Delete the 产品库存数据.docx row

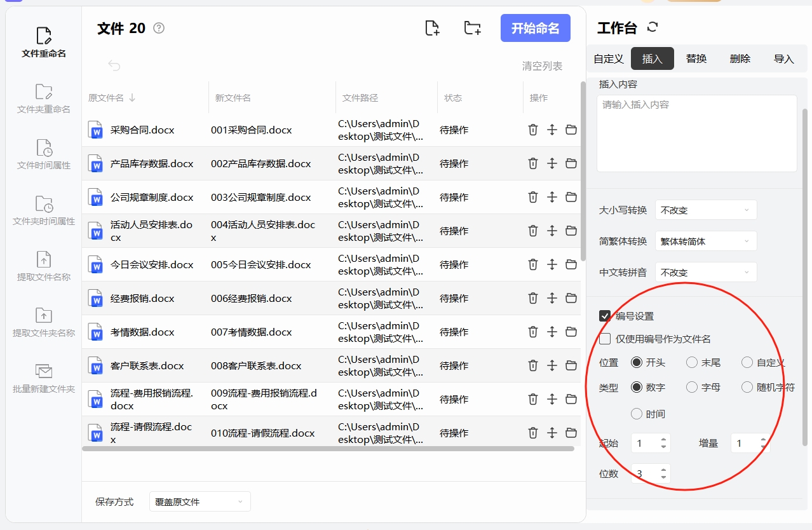[x=533, y=163]
